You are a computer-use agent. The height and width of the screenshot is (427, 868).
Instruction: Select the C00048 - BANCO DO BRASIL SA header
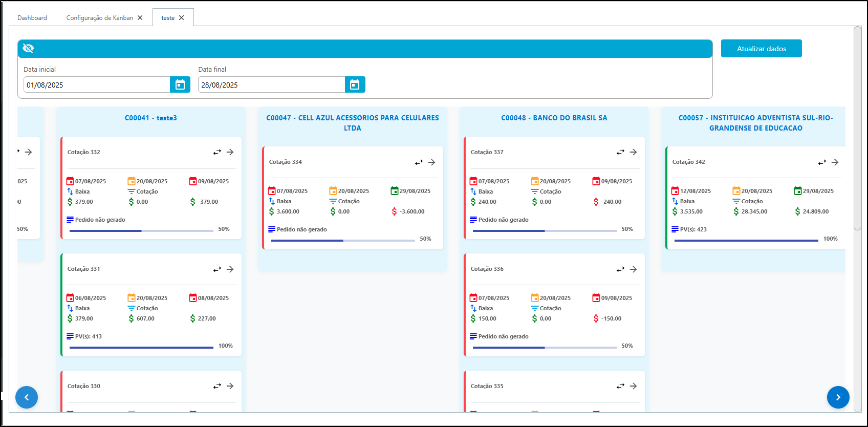point(554,118)
